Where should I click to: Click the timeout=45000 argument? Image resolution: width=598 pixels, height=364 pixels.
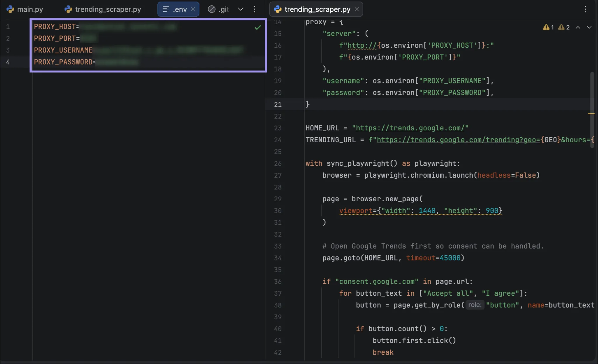pyautogui.click(x=433, y=258)
